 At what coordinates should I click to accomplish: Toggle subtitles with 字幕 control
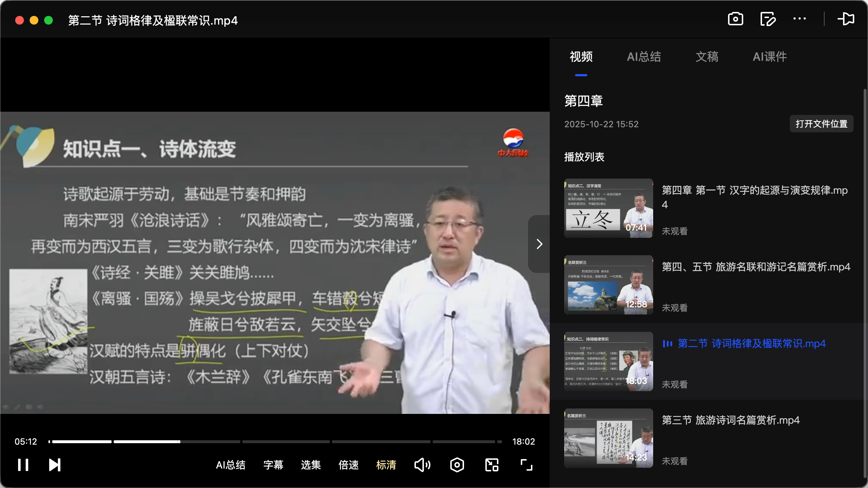(273, 465)
